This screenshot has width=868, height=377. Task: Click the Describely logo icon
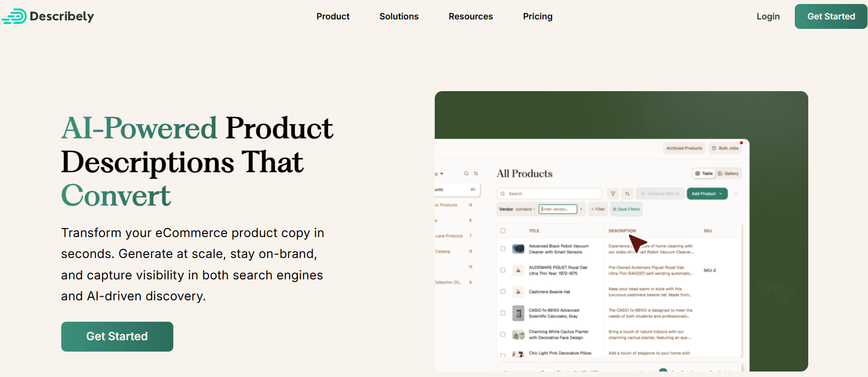[x=14, y=16]
